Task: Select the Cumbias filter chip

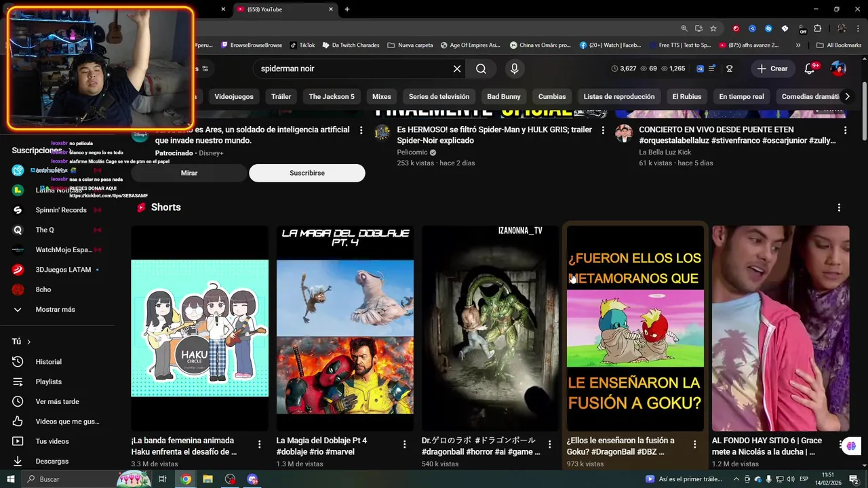Action: [552, 96]
